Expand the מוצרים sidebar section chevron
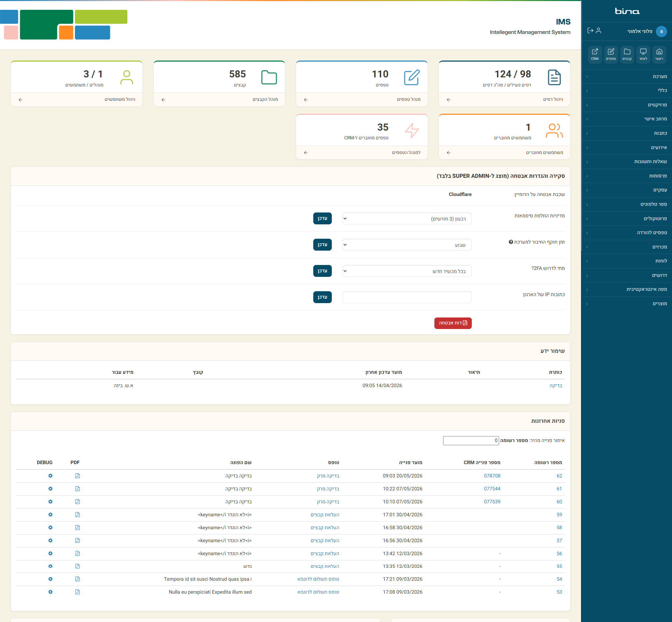Viewport: 672px width, 622px height. click(587, 304)
